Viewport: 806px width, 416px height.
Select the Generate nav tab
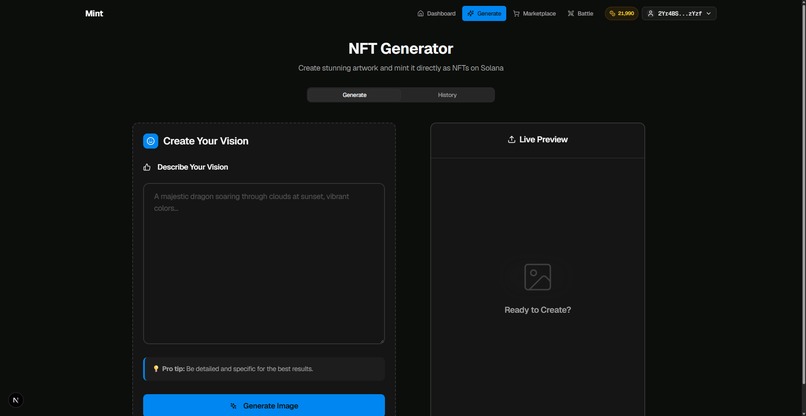(484, 13)
